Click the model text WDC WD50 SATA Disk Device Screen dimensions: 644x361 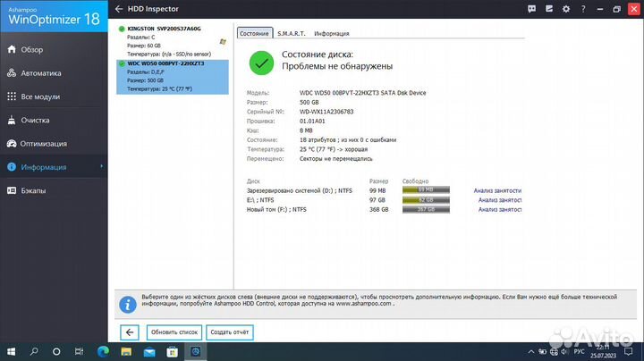(x=362, y=93)
